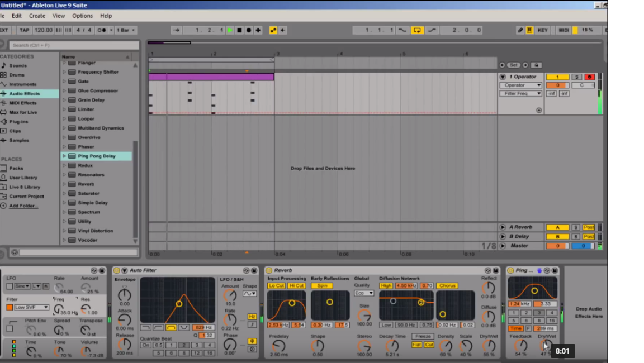Toggle the Auto Filter device activator

(117, 270)
